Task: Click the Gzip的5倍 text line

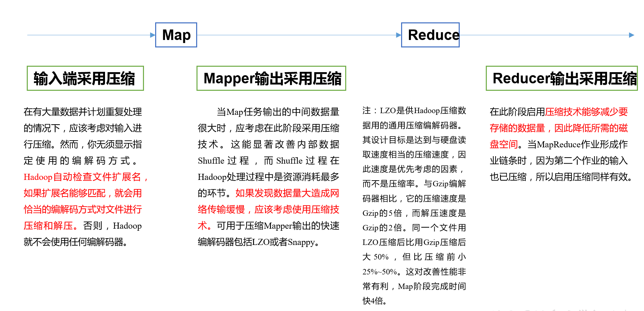Action: [x=379, y=213]
